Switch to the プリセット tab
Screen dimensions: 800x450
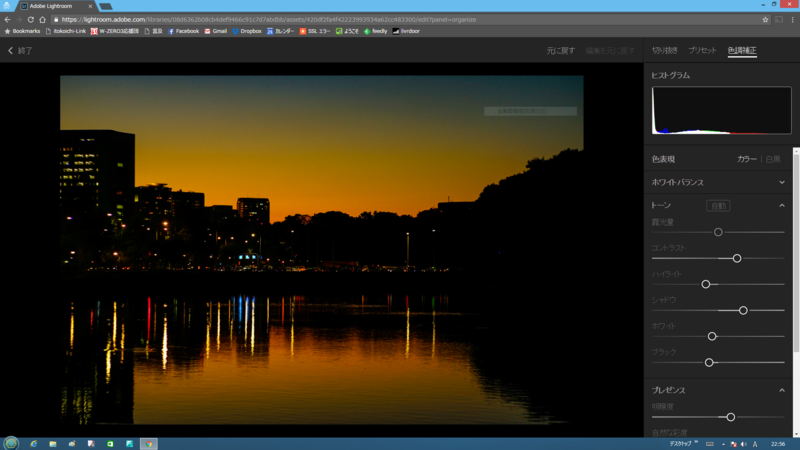tap(703, 51)
